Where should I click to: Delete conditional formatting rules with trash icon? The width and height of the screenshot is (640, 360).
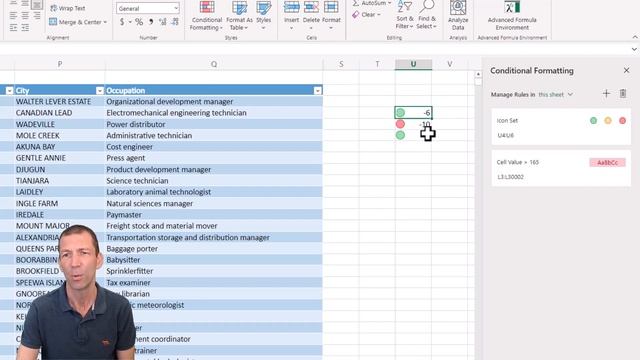(x=623, y=94)
